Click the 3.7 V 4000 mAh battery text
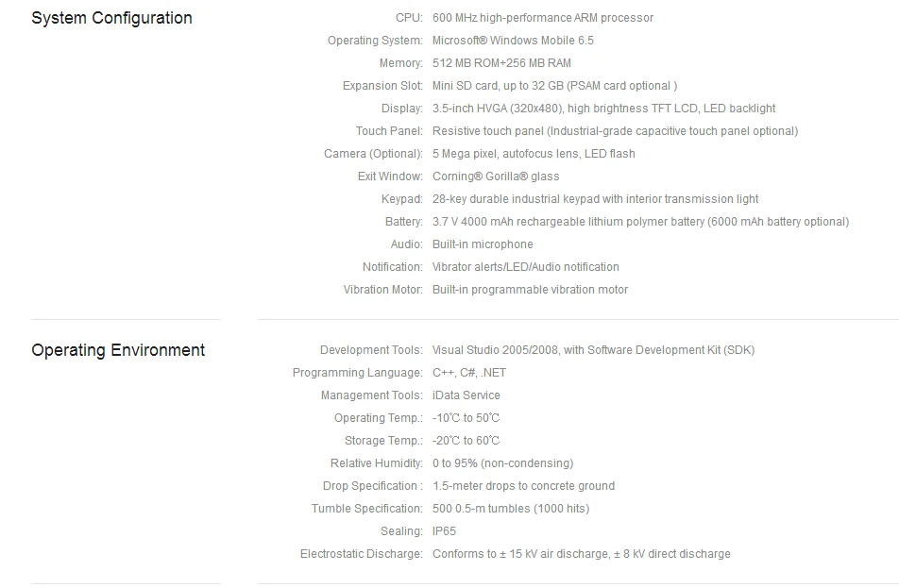Viewport: 899px width, 588px height. [640, 222]
